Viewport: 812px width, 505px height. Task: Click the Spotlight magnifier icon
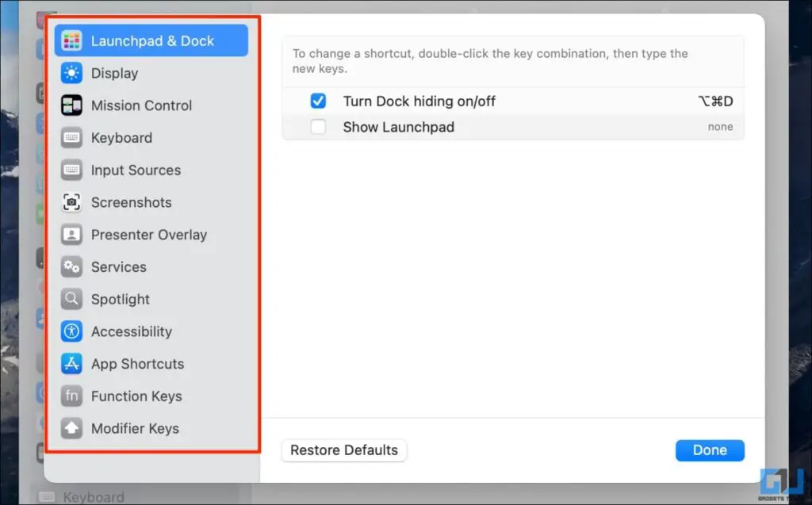coord(72,300)
